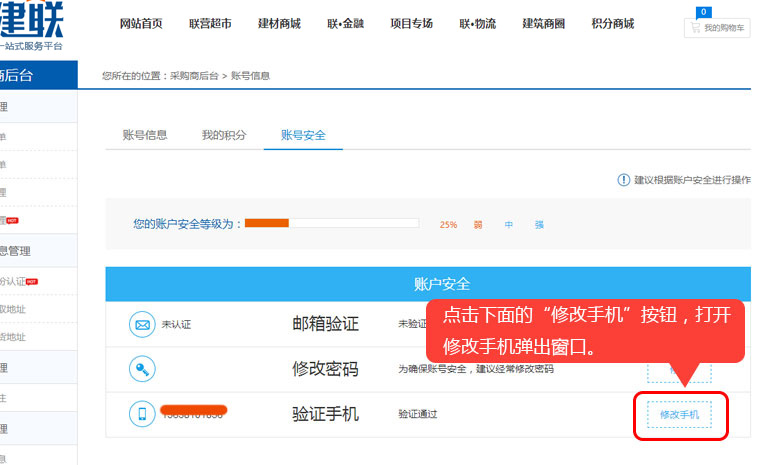Open the 账号信息 tab
The width and height of the screenshot is (760, 465).
pyautogui.click(x=145, y=135)
